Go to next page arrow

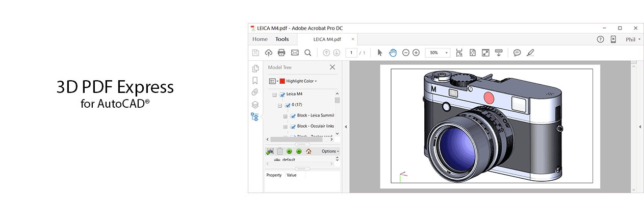point(337,53)
